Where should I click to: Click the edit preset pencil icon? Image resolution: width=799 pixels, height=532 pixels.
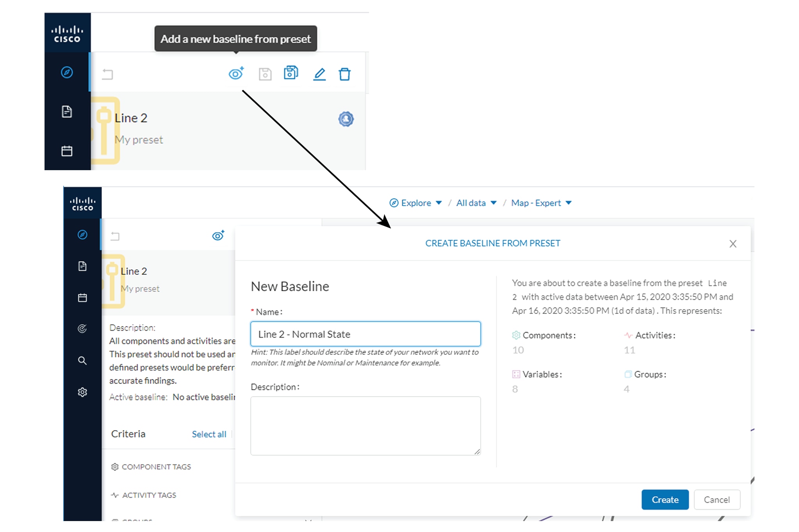click(319, 74)
